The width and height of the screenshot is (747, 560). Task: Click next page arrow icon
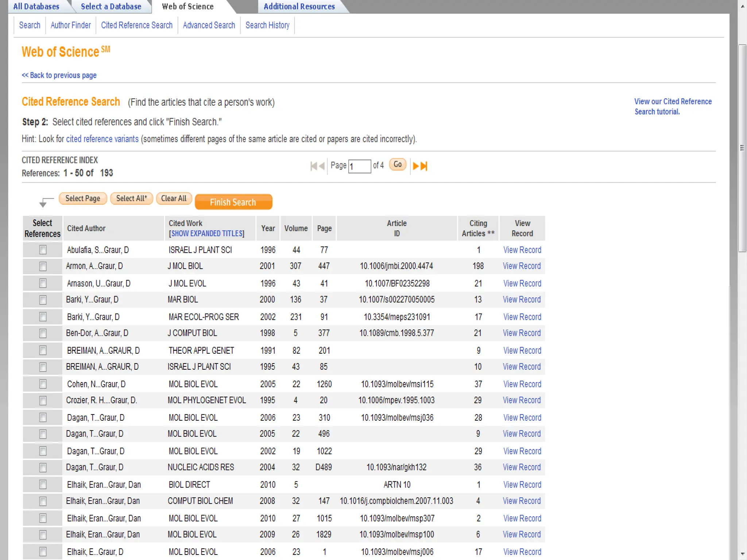pyautogui.click(x=415, y=166)
